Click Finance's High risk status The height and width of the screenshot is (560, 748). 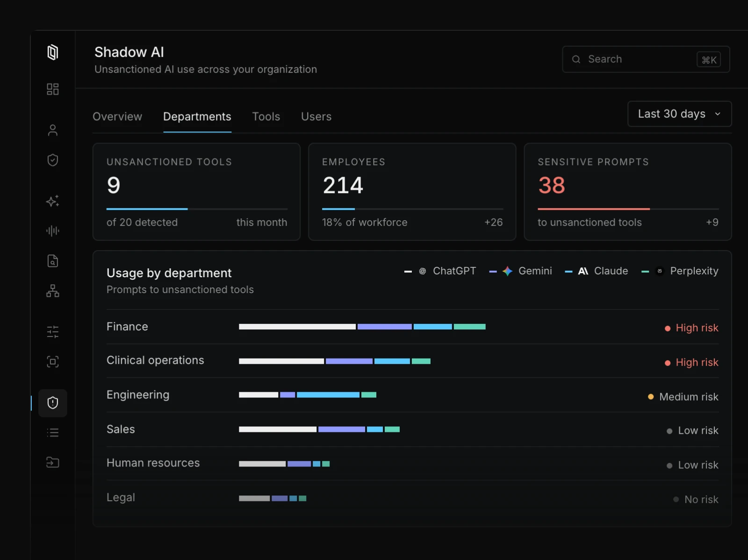click(x=691, y=328)
